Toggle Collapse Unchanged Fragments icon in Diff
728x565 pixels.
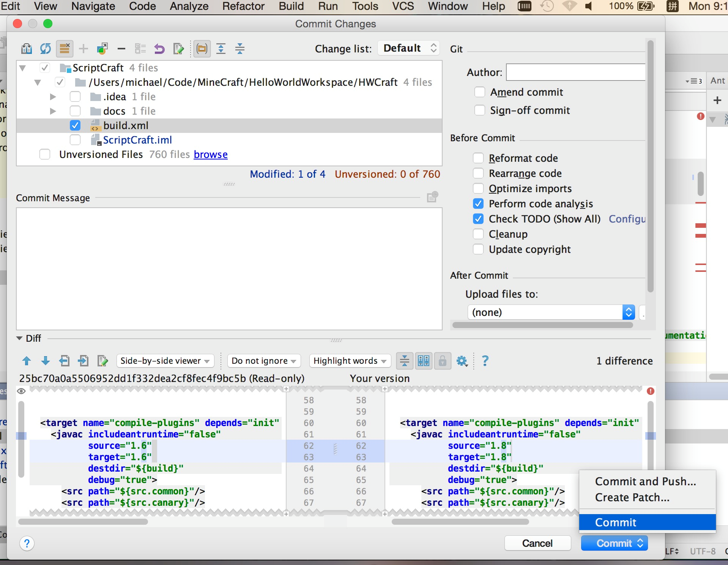click(x=405, y=361)
